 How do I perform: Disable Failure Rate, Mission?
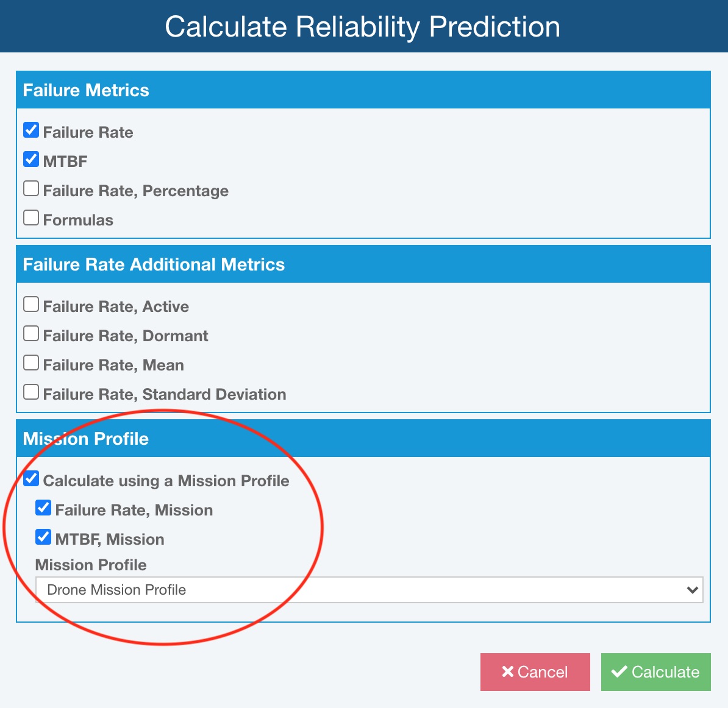click(x=43, y=507)
